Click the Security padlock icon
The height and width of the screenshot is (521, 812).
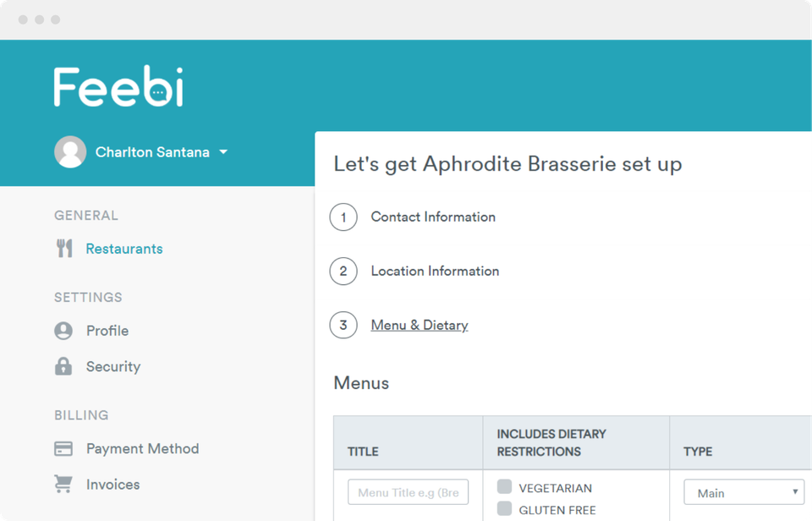click(x=63, y=366)
